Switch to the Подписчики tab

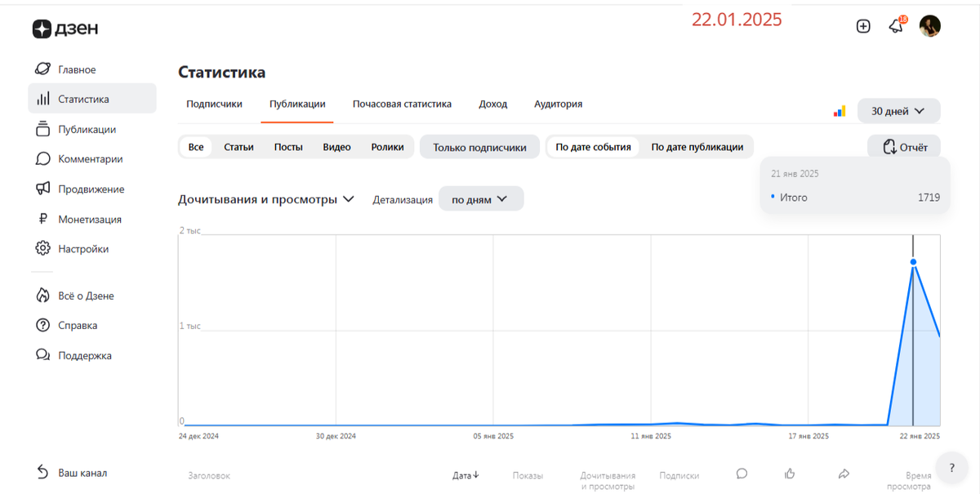click(214, 104)
